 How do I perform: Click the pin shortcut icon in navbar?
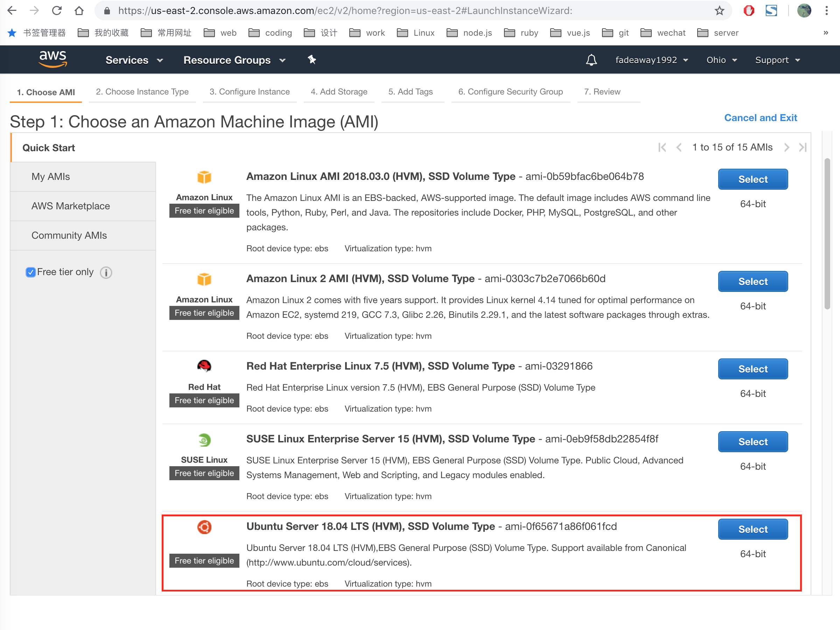tap(312, 59)
